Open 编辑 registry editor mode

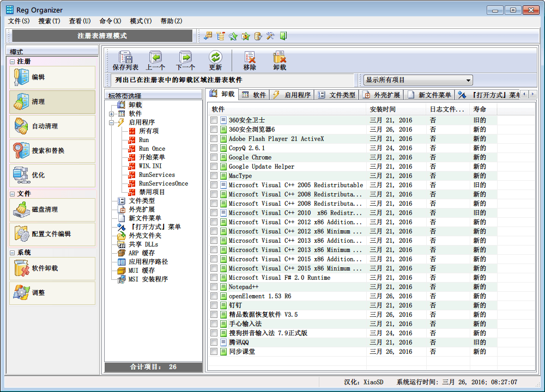pyautogui.click(x=52, y=77)
